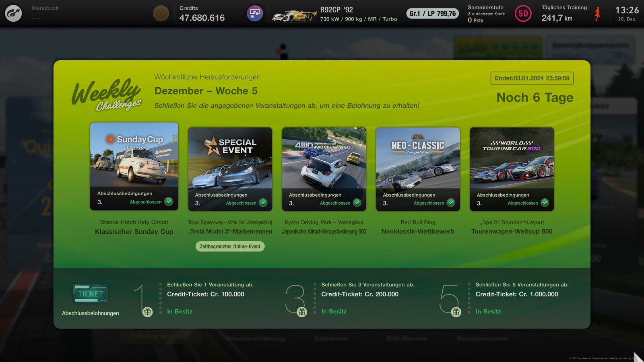Viewport: 644px width, 362px height.
Task: Click the Gr.1 / LP 799,76 badge
Action: tap(433, 14)
